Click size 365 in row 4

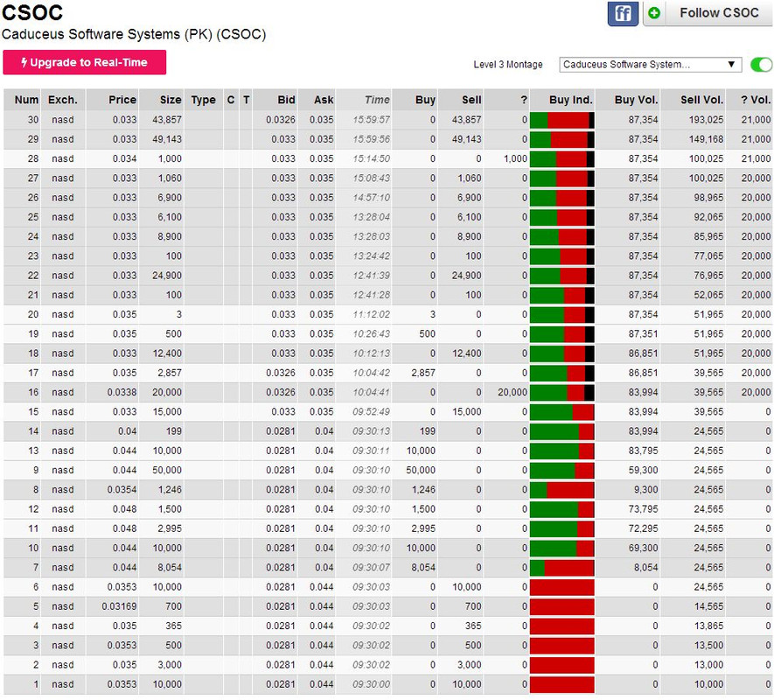(174, 626)
